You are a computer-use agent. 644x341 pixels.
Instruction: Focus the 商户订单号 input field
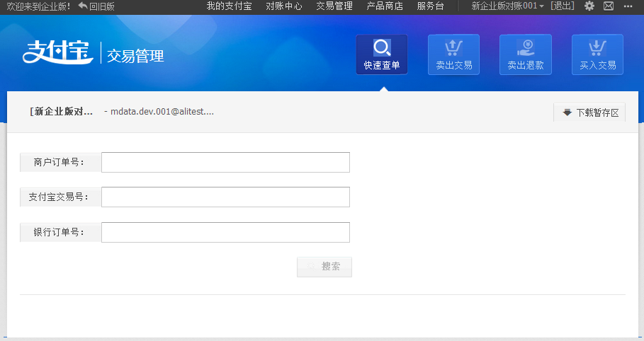225,163
